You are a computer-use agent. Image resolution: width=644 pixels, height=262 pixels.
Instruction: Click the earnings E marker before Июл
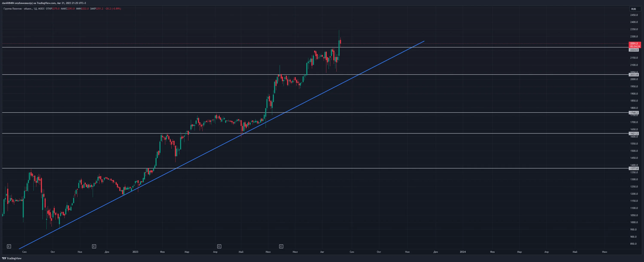[x=281, y=246]
